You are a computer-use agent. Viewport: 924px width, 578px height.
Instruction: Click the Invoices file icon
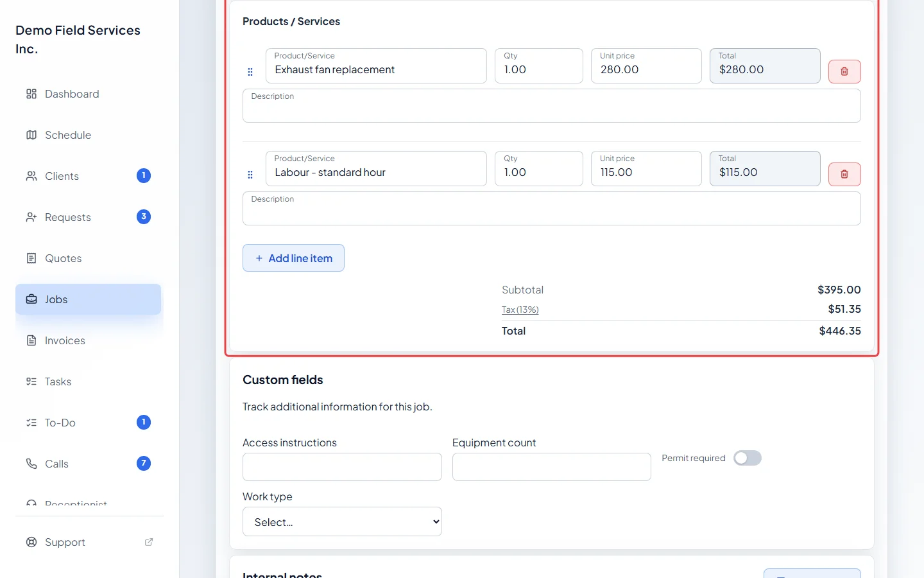click(x=31, y=340)
